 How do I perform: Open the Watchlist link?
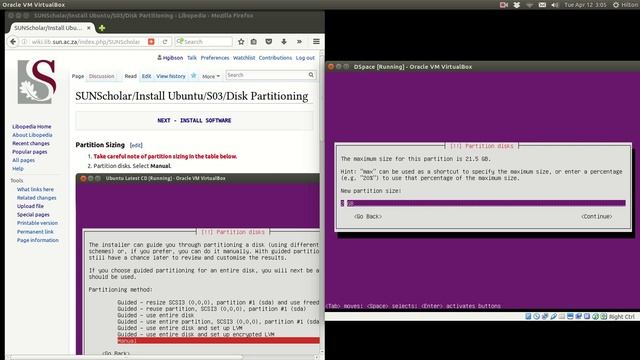[x=244, y=58]
